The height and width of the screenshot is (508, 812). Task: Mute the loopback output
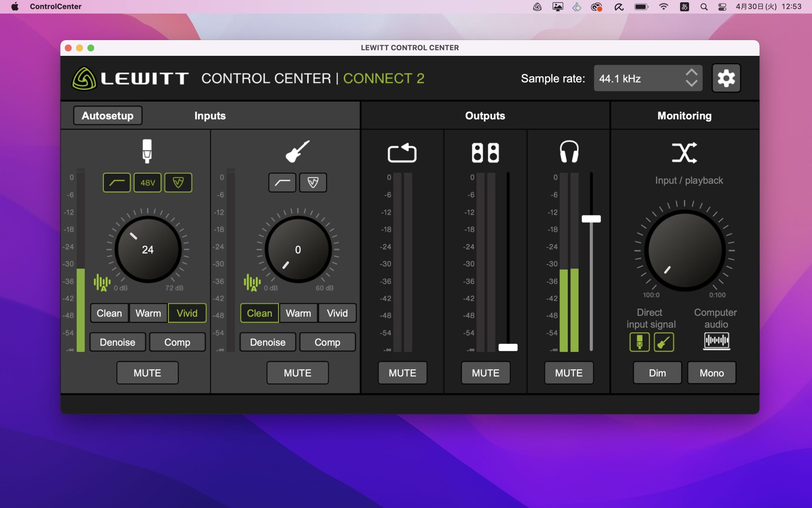point(402,373)
